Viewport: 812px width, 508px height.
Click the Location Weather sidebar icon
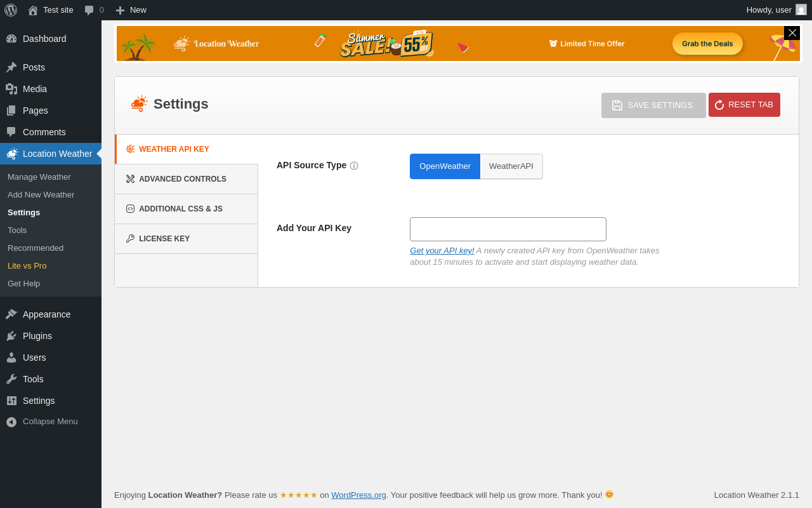click(12, 154)
